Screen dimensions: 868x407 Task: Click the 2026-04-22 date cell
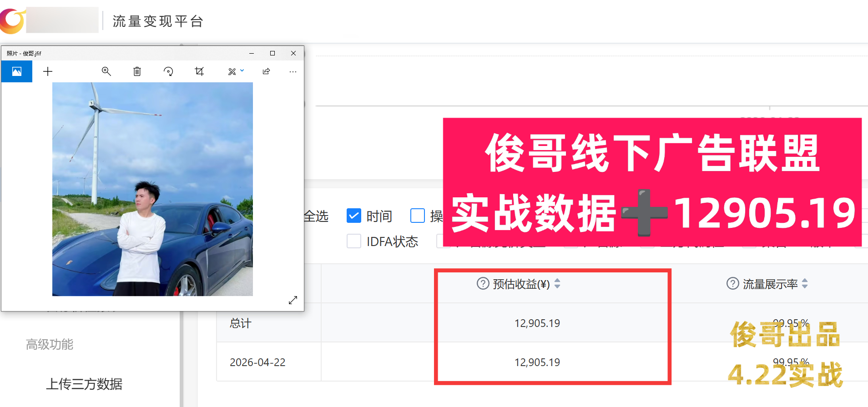(x=257, y=362)
